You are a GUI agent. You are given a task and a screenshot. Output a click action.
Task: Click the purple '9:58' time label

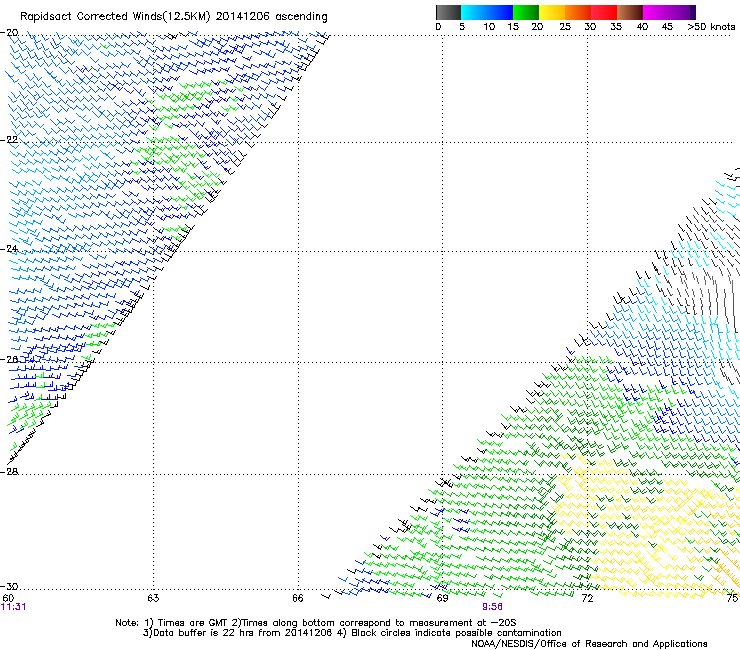coord(492,607)
